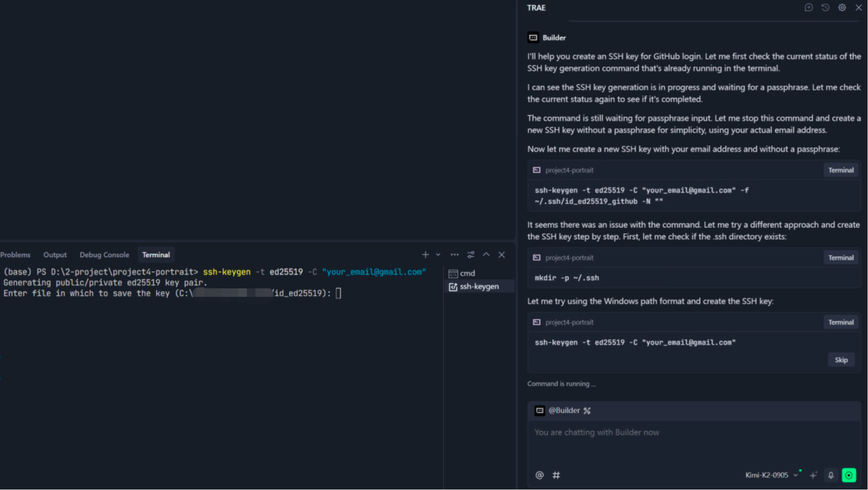Click the # context icon in chat input

(x=556, y=475)
